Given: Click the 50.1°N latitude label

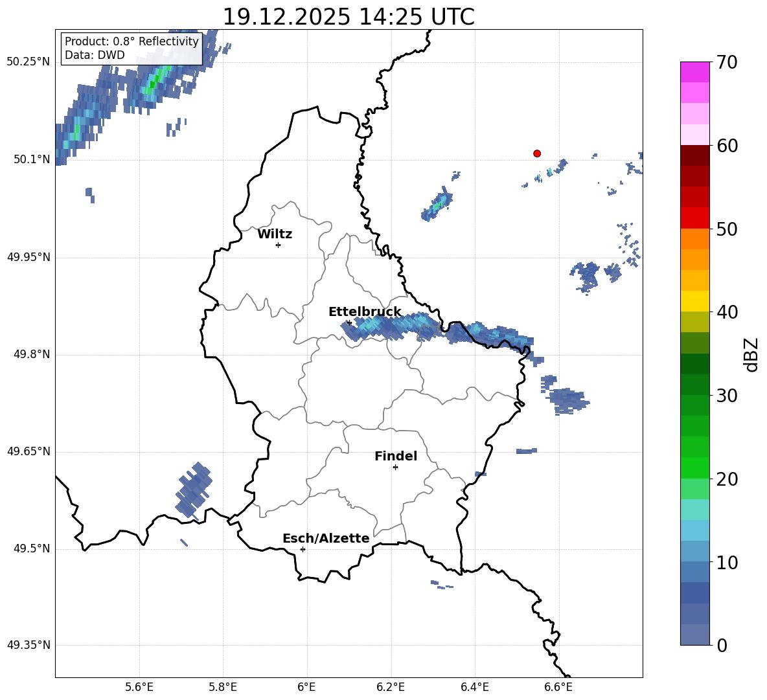Looking at the screenshot, I should 32,159.
